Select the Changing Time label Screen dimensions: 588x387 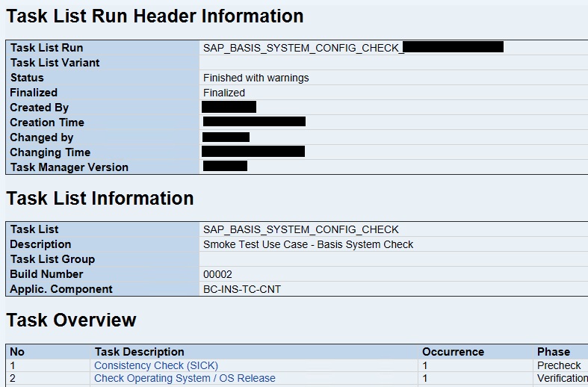pyautogui.click(x=50, y=152)
